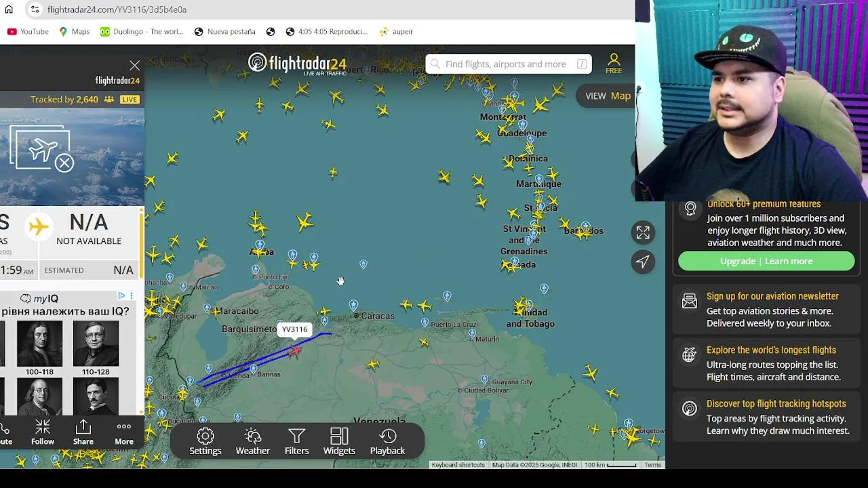
Task: Open the Maps bookmark
Action: [x=74, y=31]
